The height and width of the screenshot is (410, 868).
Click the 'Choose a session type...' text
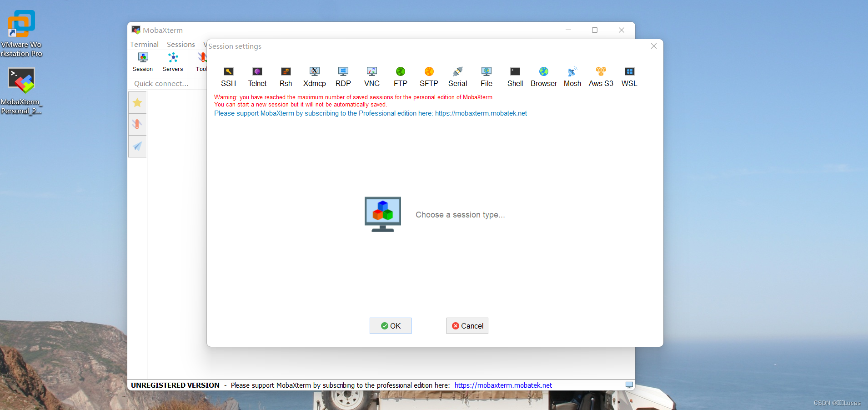[x=460, y=215]
